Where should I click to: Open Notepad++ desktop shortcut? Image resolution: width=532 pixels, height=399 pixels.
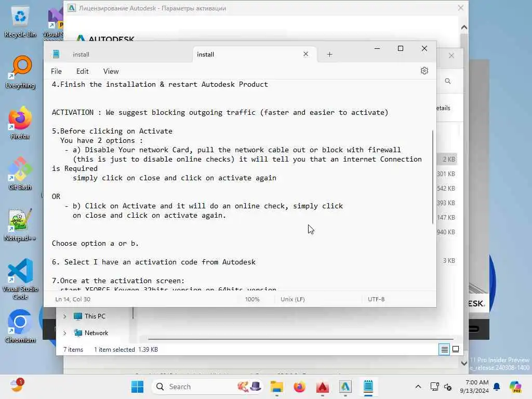(x=20, y=225)
